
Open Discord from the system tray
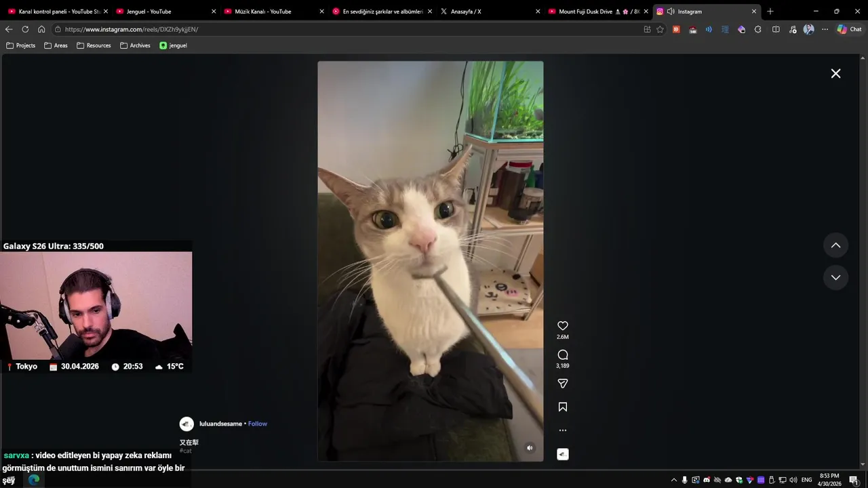(x=706, y=480)
